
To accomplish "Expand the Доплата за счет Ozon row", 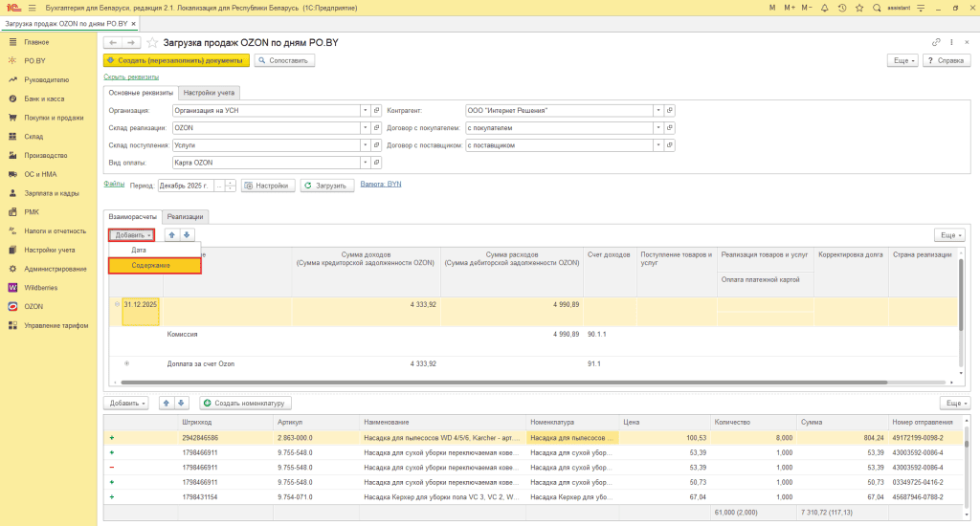I will [126, 363].
